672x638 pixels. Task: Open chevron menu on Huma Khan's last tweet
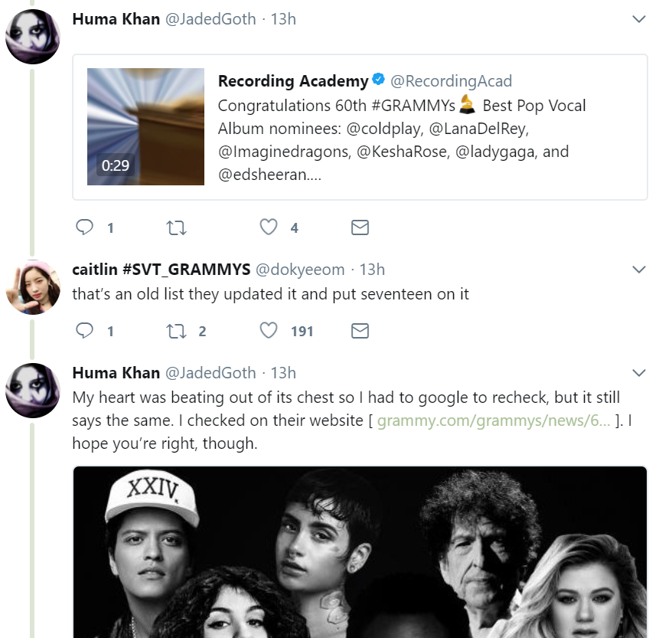pyautogui.click(x=639, y=373)
